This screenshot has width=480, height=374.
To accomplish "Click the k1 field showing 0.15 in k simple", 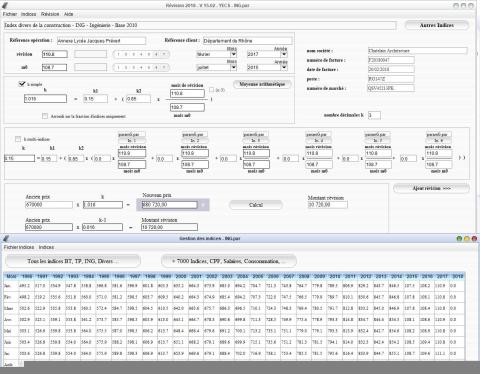I will pos(95,99).
